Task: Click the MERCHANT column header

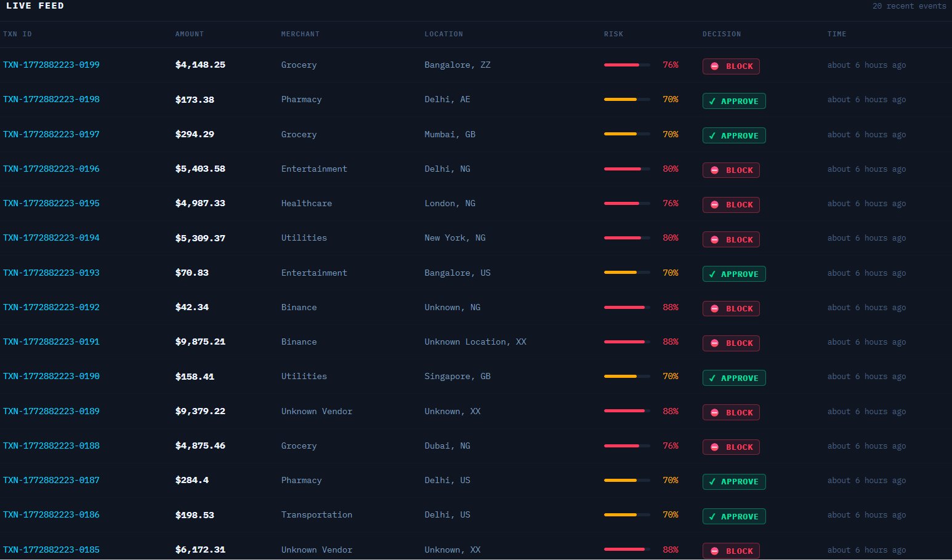Action: tap(301, 34)
